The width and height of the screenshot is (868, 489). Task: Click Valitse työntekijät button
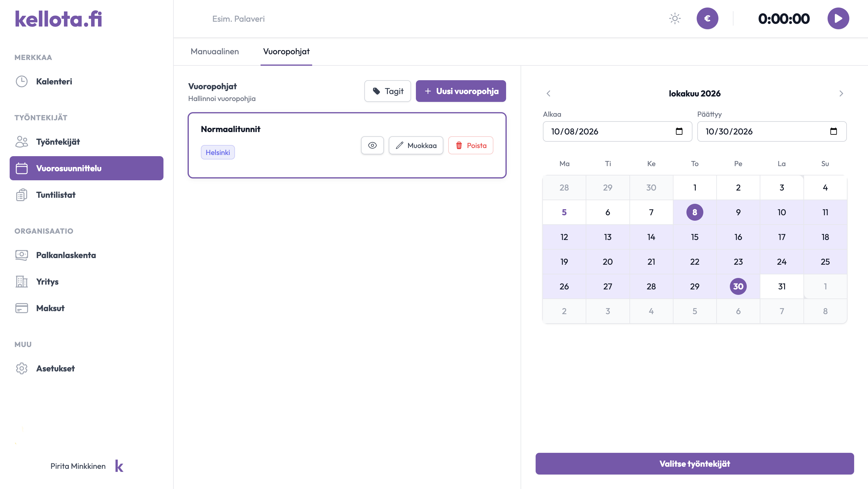[695, 464]
